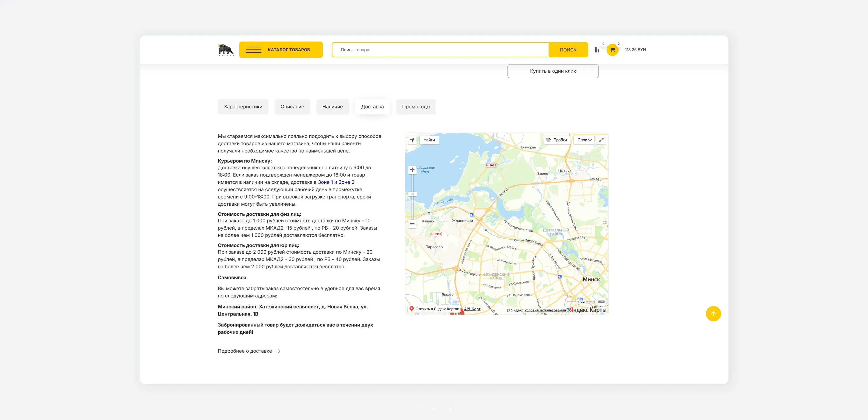Open the Каталог товаров menu
The height and width of the screenshot is (420, 868).
coord(281,49)
